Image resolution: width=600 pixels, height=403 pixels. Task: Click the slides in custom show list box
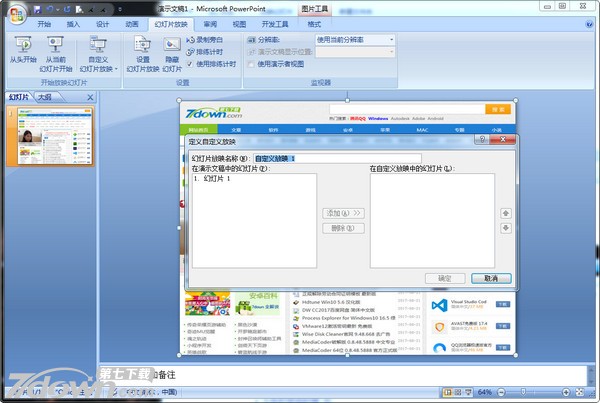click(432, 221)
